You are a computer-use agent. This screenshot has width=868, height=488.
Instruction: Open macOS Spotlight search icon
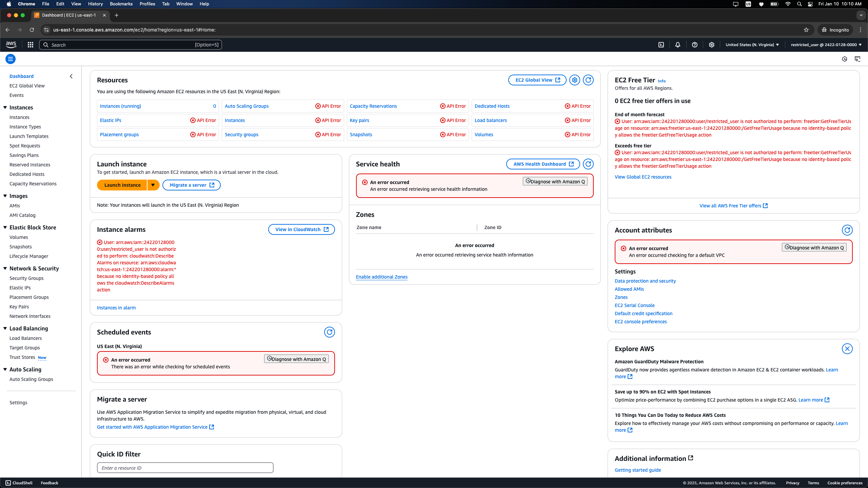click(x=799, y=4)
